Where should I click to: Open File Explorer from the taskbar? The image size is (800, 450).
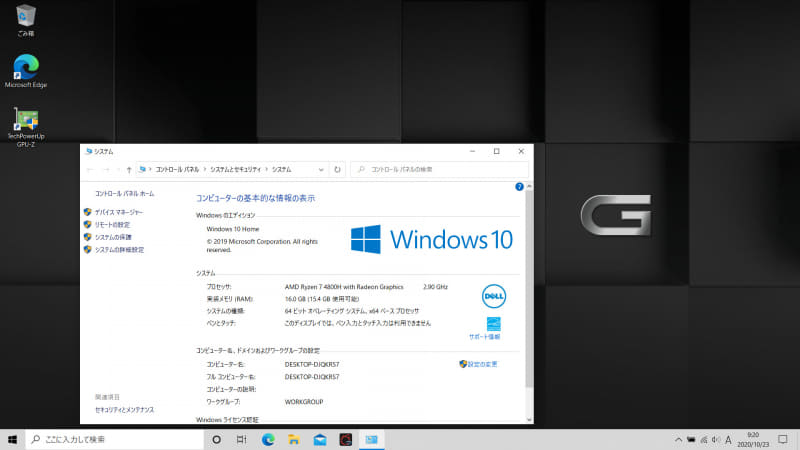[x=294, y=439]
